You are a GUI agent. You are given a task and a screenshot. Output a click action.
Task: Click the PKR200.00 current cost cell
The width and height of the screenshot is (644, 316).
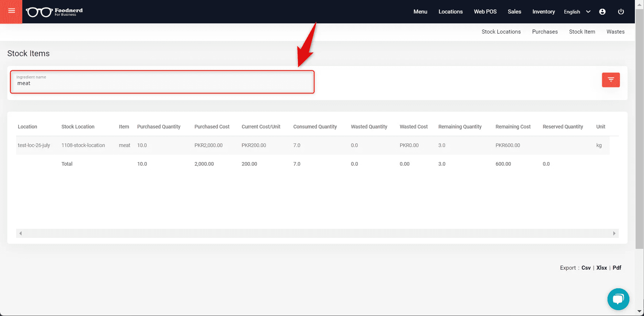pyautogui.click(x=254, y=145)
